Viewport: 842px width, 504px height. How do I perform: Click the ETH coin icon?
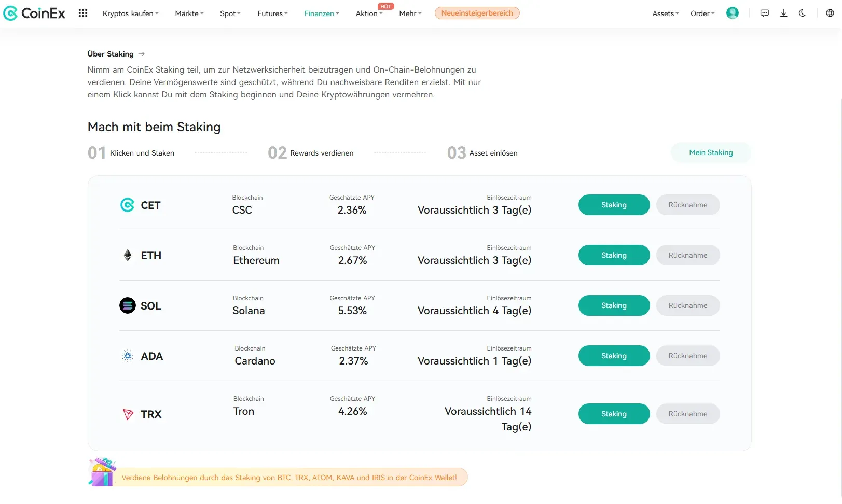[x=128, y=255]
